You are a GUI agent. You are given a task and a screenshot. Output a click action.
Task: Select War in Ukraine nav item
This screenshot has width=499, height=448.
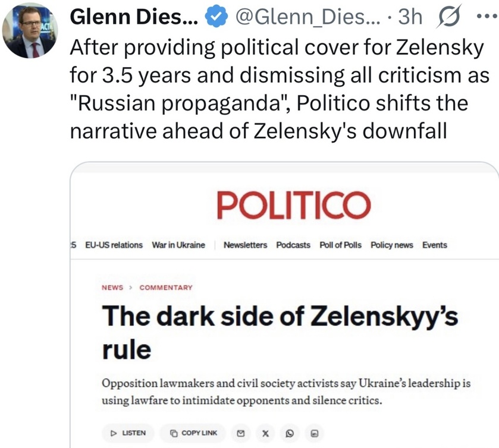(178, 245)
